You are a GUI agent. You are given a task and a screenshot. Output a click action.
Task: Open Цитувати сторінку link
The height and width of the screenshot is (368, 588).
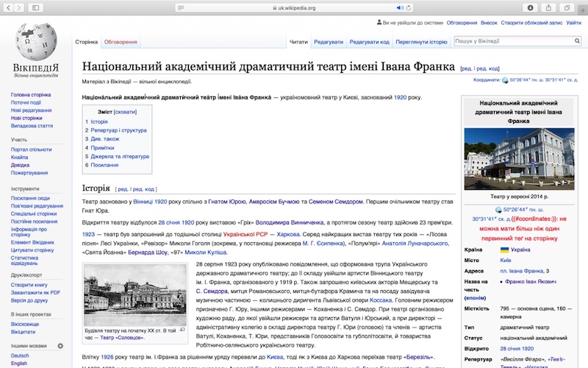32,250
